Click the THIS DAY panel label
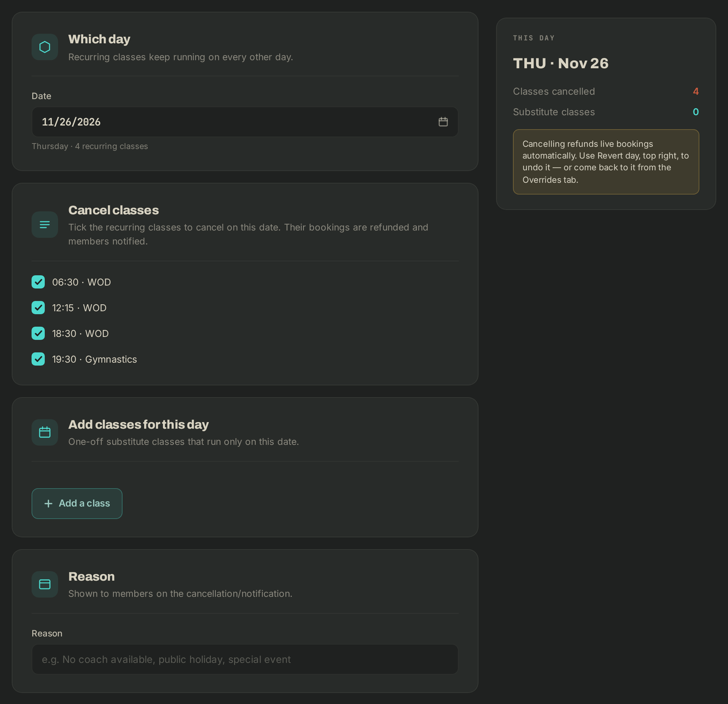 [534, 38]
